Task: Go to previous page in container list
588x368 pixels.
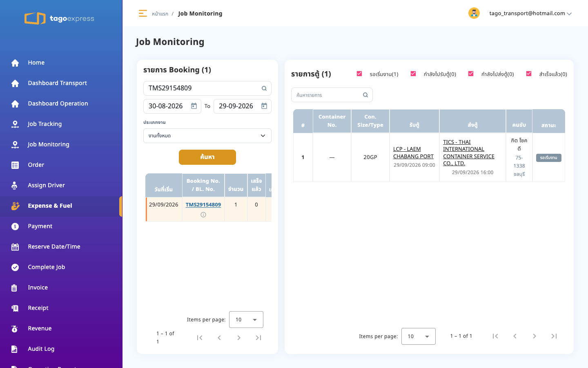Action: click(x=515, y=336)
